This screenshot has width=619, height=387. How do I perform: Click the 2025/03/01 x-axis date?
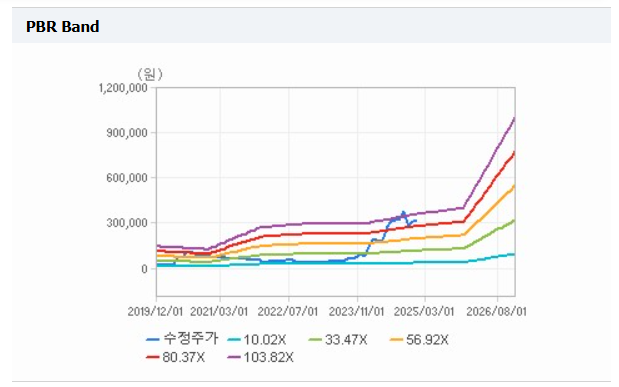[424, 312]
